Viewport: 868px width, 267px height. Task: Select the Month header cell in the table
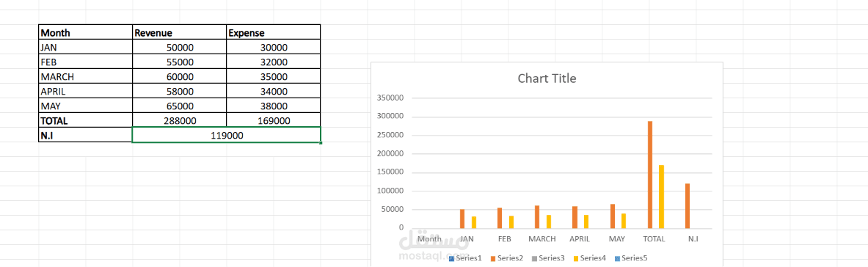point(85,33)
